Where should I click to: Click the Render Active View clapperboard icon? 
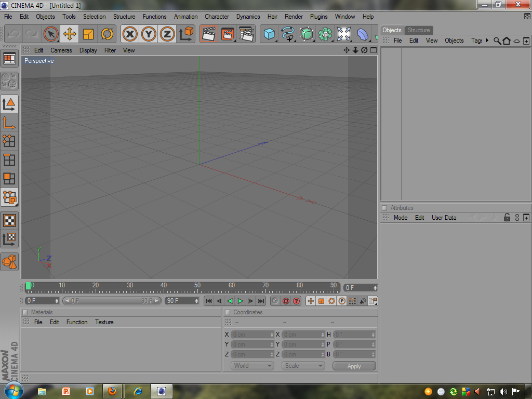click(x=208, y=34)
